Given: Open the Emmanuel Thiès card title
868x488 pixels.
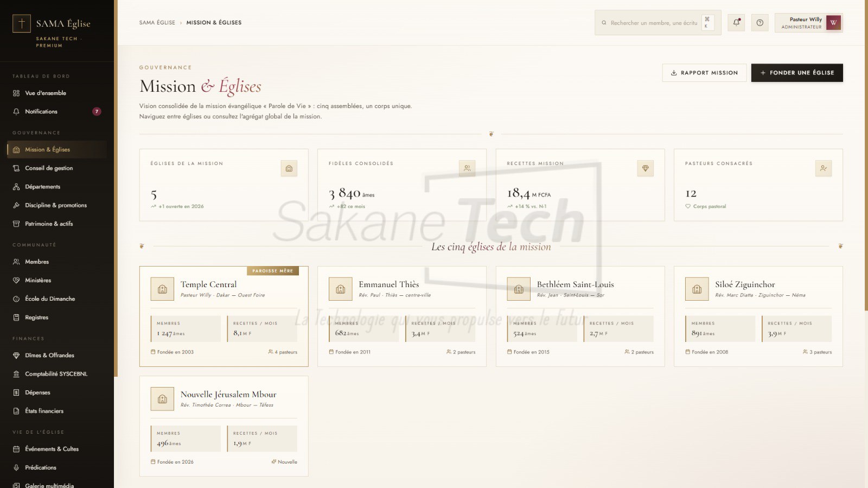Looking at the screenshot, I should click(388, 284).
